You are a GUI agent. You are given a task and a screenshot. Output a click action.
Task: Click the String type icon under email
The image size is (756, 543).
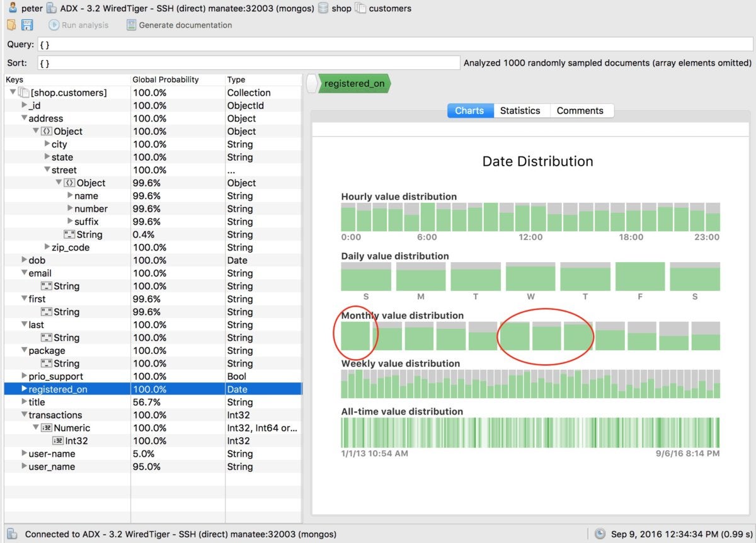point(47,286)
